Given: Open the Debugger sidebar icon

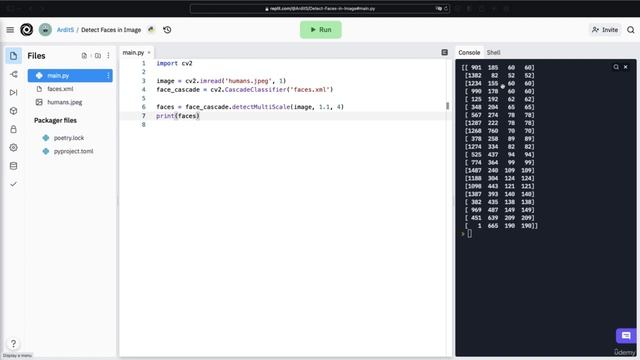Looking at the screenshot, I should (x=13, y=93).
